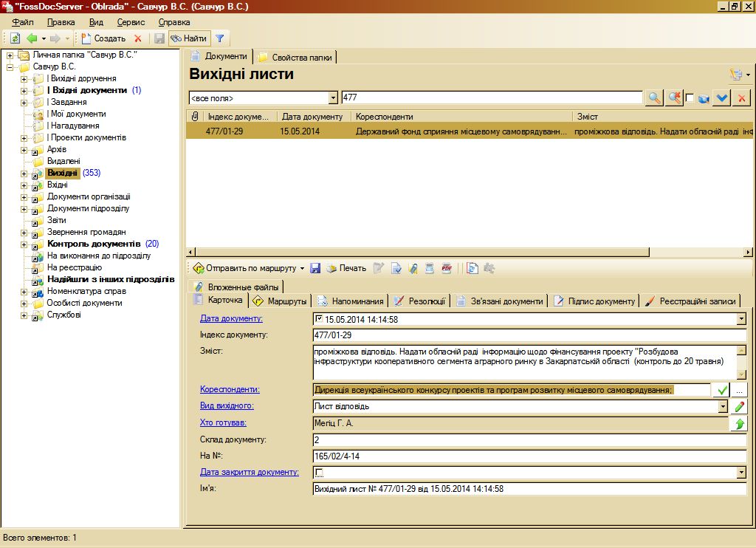Expand the Личная папка "Савчур В.С." node

click(10, 55)
